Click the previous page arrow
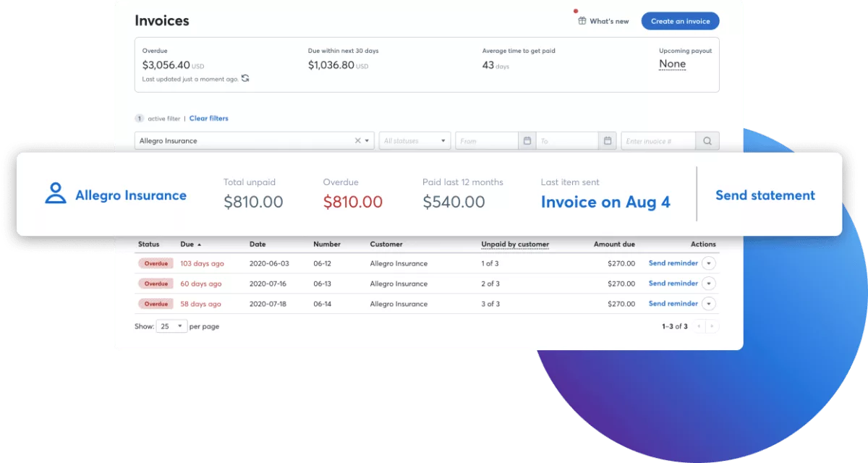This screenshot has height=463, width=868. click(x=699, y=326)
